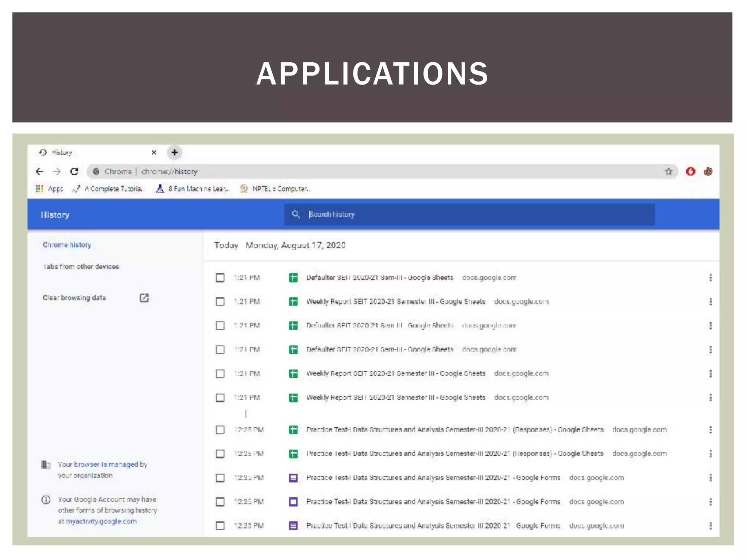Open more actions menu for first Defaulter SEIT entry

(x=710, y=278)
